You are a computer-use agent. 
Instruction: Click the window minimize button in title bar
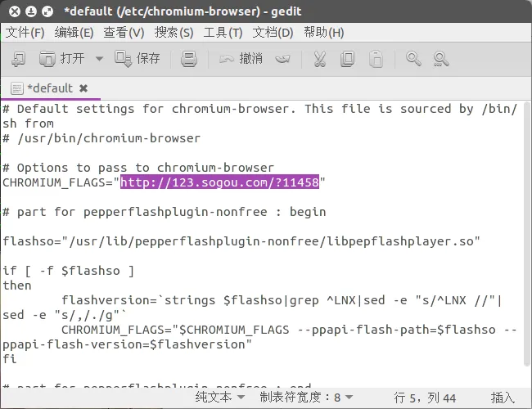click(31, 11)
